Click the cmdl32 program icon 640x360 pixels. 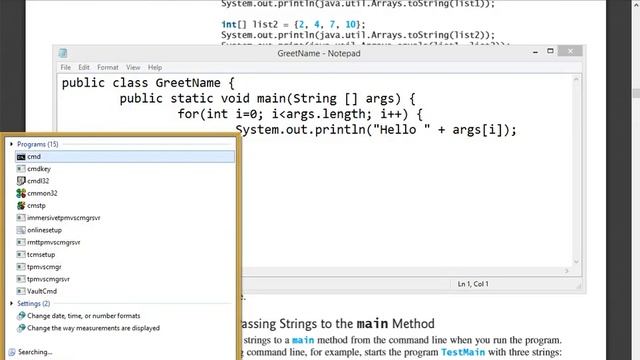point(21,180)
